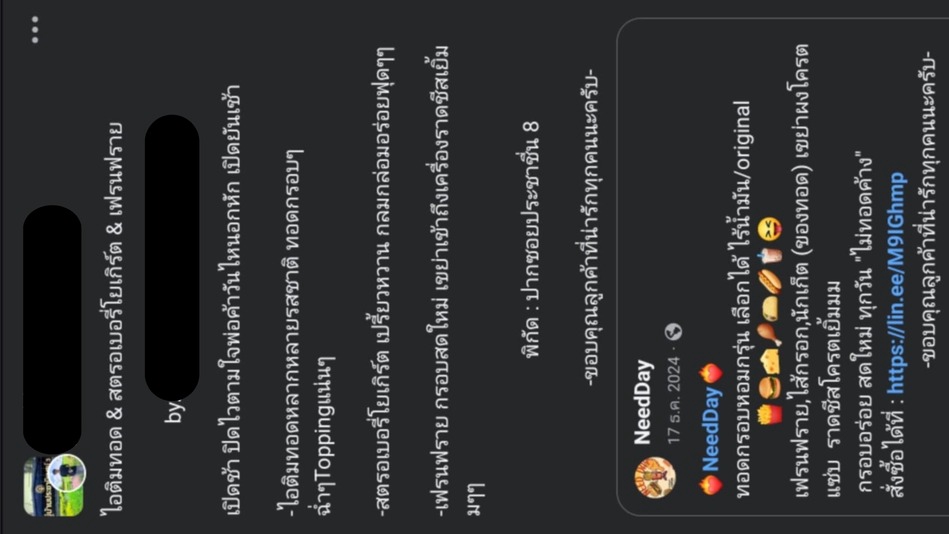Open the blue NeedDay mention link
949x534 pixels.
[711, 430]
